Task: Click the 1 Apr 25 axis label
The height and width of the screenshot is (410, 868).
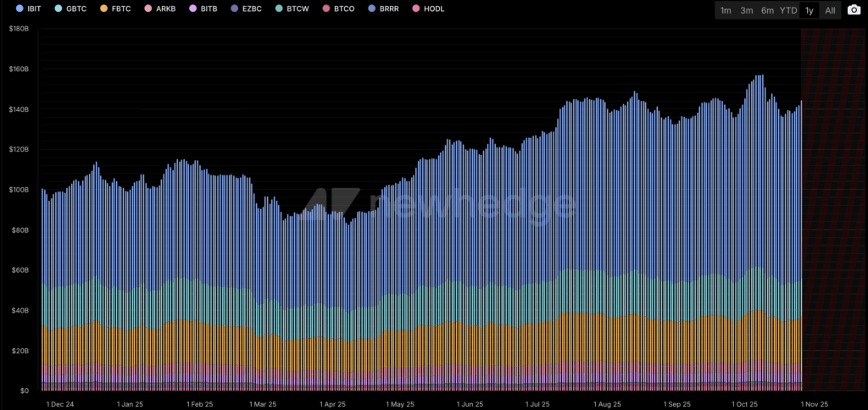Action: click(332, 404)
